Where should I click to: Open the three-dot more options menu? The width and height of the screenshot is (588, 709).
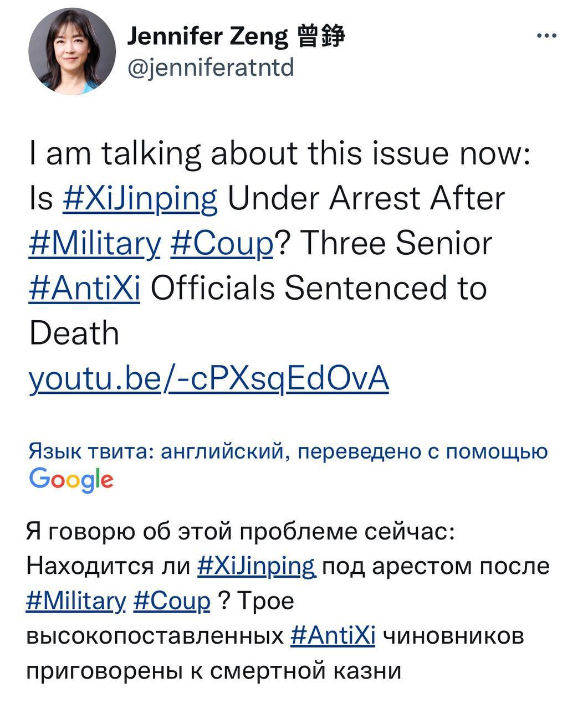[547, 37]
